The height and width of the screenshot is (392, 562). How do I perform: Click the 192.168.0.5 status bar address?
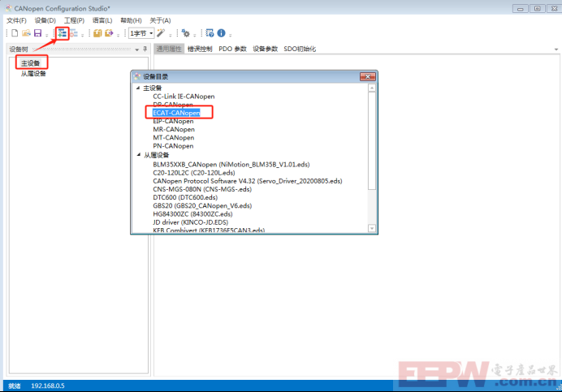[48, 386]
